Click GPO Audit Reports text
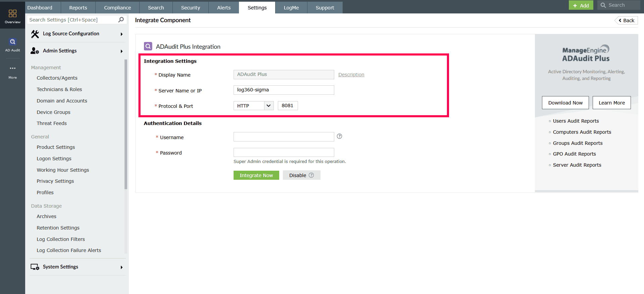The height and width of the screenshot is (294, 644). [x=575, y=154]
